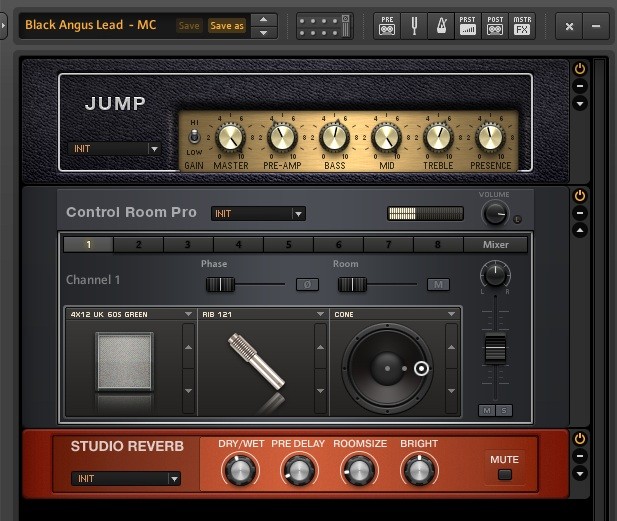Viewport: 617px width, 521px height.
Task: Open Studio Reverb INIT preset dropdown
Action: 126,479
